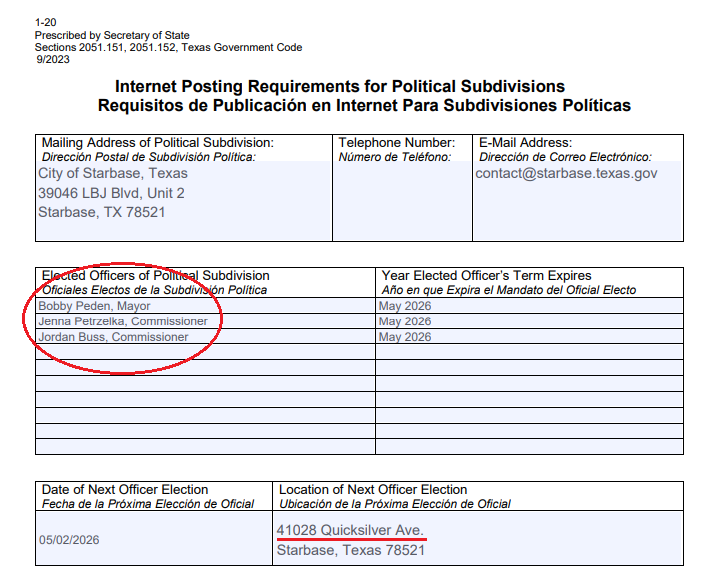714x573 pixels.
Task: Click the Elected Officers of Political Subdivision header
Action: point(156,276)
